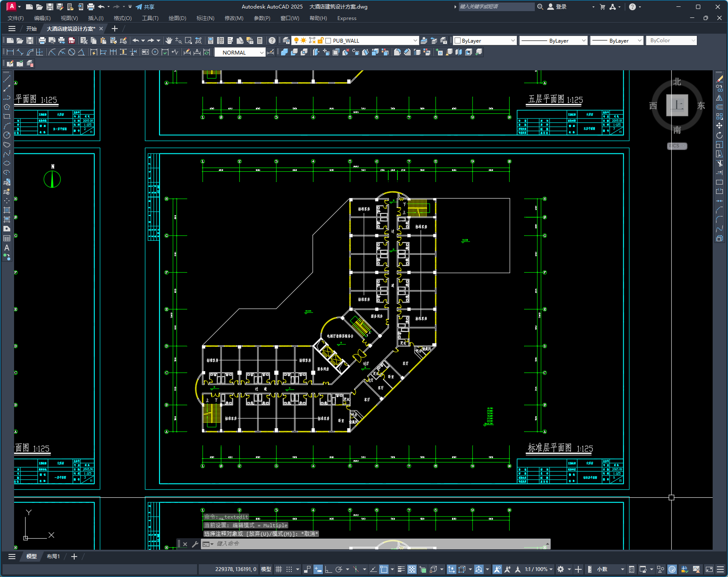
Task: Select the Arc Length dimension tool
Action: [x=30, y=52]
